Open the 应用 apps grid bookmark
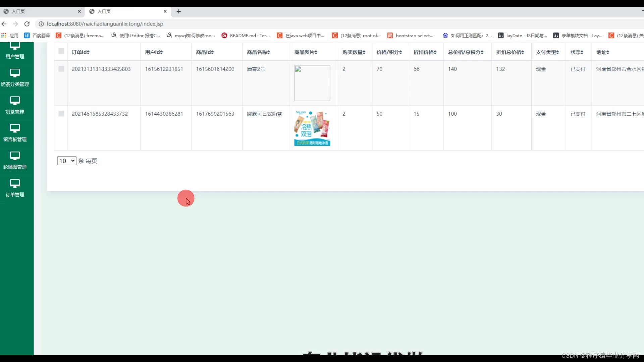Viewport: 644px width, 362px height. coord(9,36)
